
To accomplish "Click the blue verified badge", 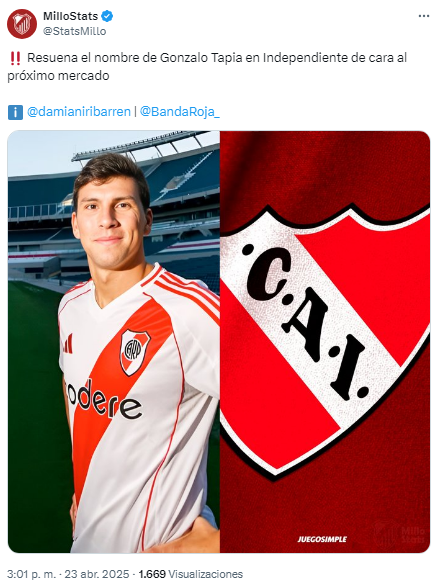I will (108, 16).
